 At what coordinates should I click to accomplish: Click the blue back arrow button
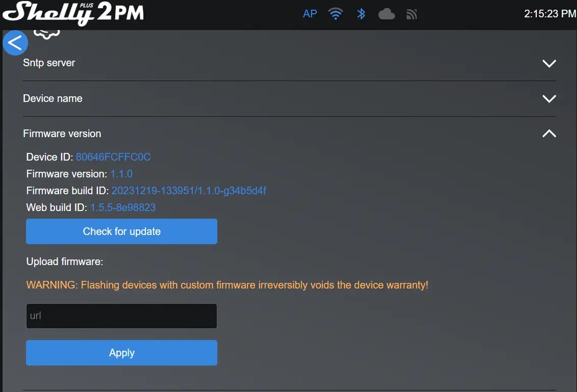[15, 43]
